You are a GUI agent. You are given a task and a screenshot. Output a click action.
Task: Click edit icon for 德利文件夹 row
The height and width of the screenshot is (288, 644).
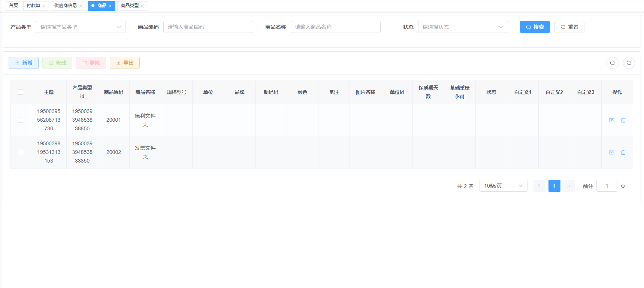(x=611, y=120)
